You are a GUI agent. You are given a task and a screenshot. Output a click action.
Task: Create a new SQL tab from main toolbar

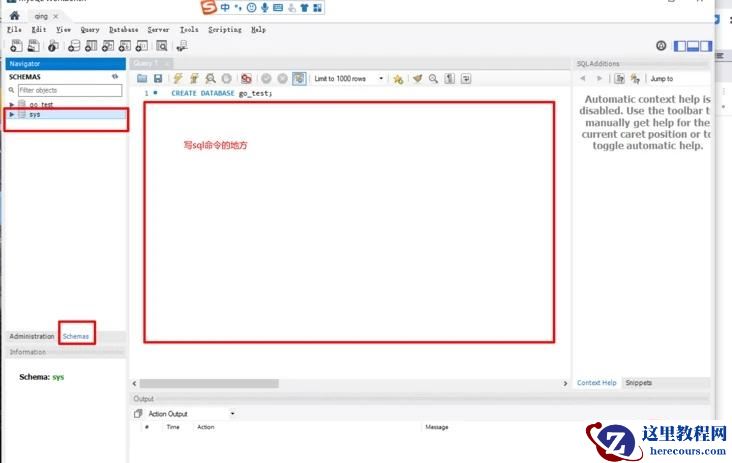point(16,46)
